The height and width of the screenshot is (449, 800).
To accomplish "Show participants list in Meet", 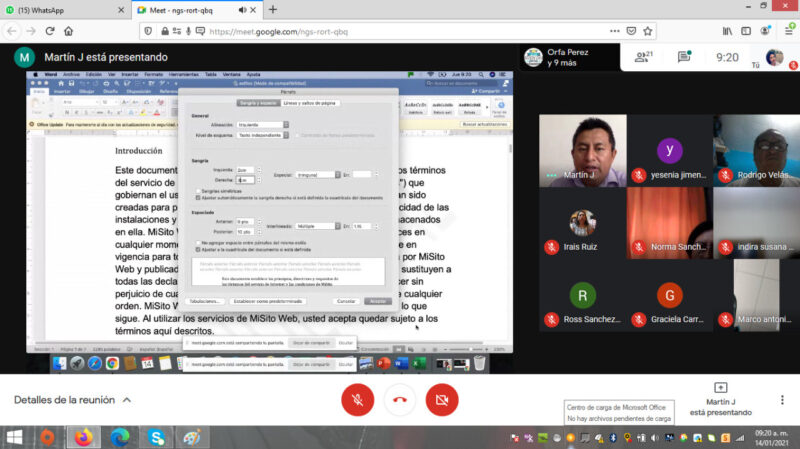I will pos(643,57).
